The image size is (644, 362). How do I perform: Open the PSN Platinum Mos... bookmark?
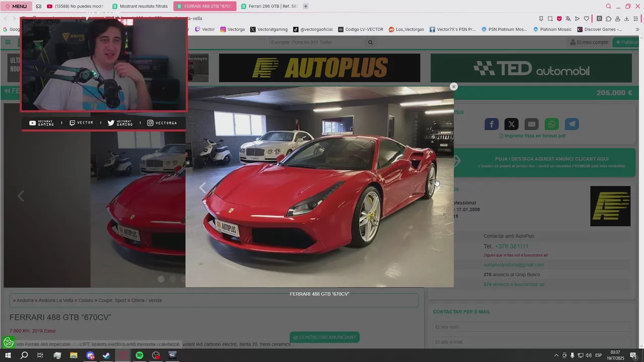pos(504,29)
